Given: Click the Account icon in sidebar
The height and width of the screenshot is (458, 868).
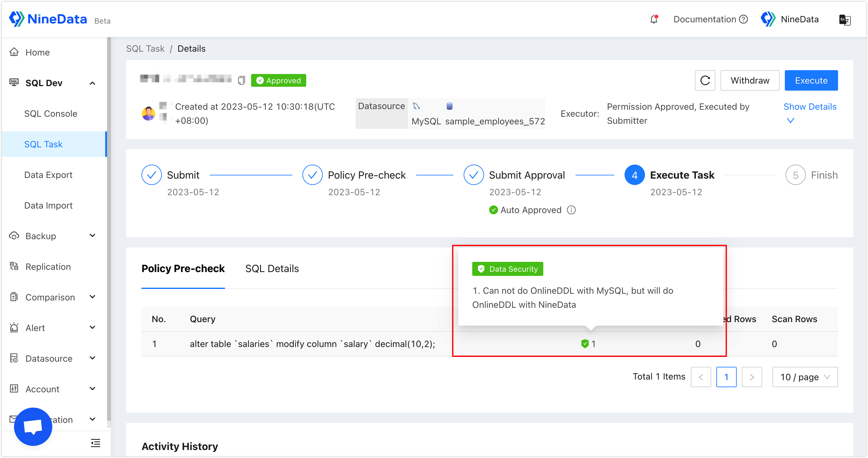Looking at the screenshot, I should pos(14,389).
